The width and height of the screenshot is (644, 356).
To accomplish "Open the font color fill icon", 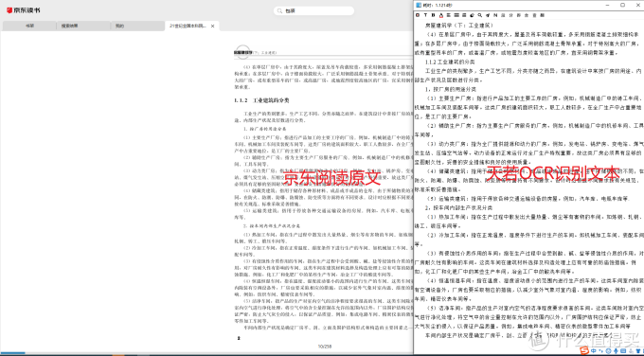I will point(441,15).
